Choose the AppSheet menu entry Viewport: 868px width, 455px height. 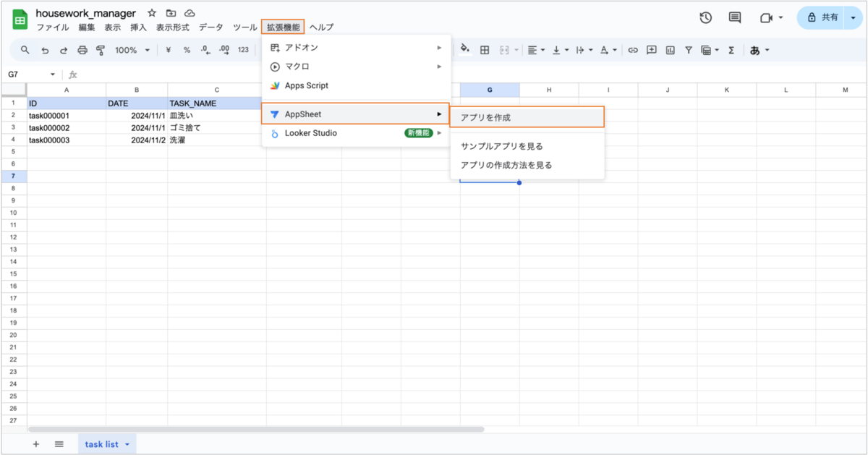[x=356, y=114]
